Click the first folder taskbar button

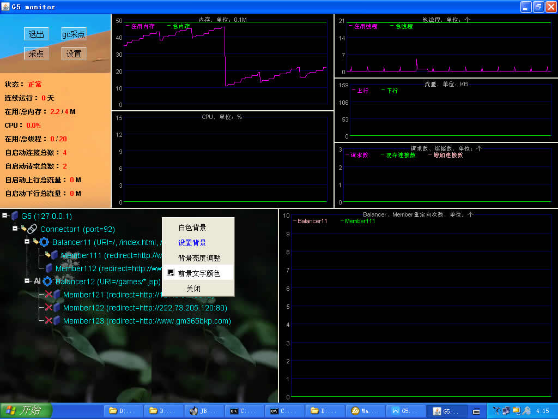[x=122, y=411]
